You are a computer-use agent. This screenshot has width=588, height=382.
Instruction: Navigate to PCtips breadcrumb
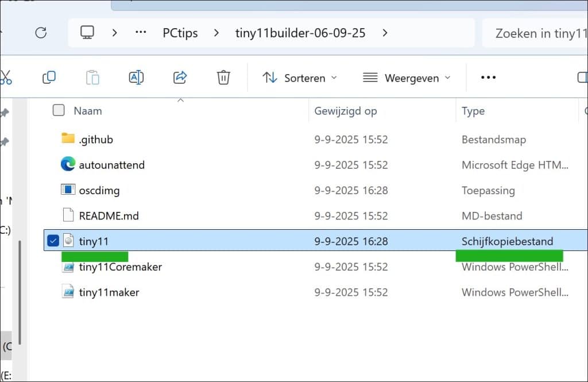point(180,33)
